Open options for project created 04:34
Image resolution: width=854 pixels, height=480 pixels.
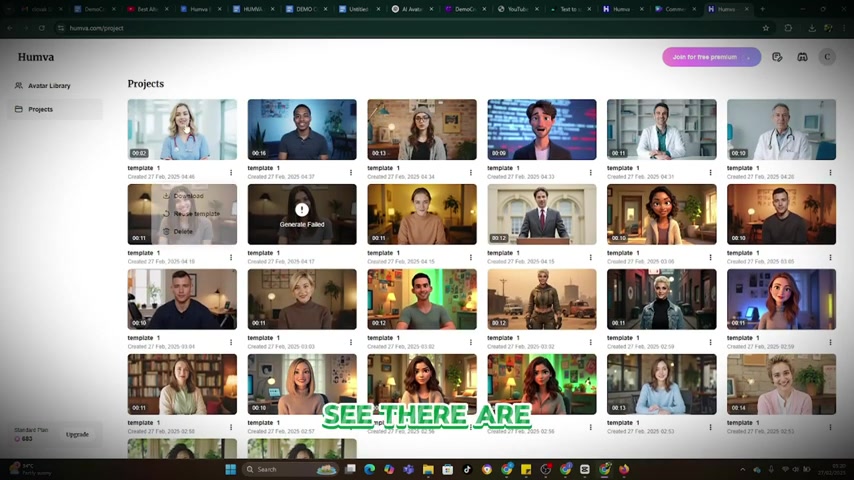(471, 173)
